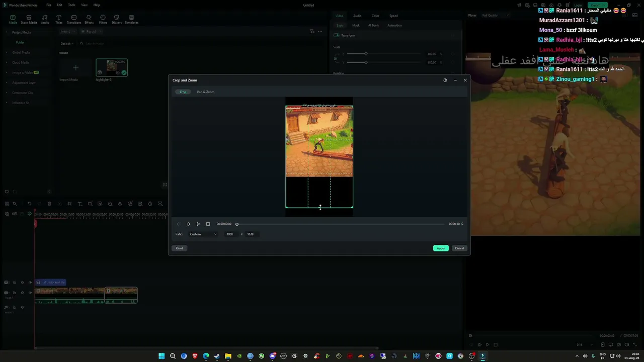Cancel the Crop and Zoom dialog
The image size is (644, 362).
459,248
